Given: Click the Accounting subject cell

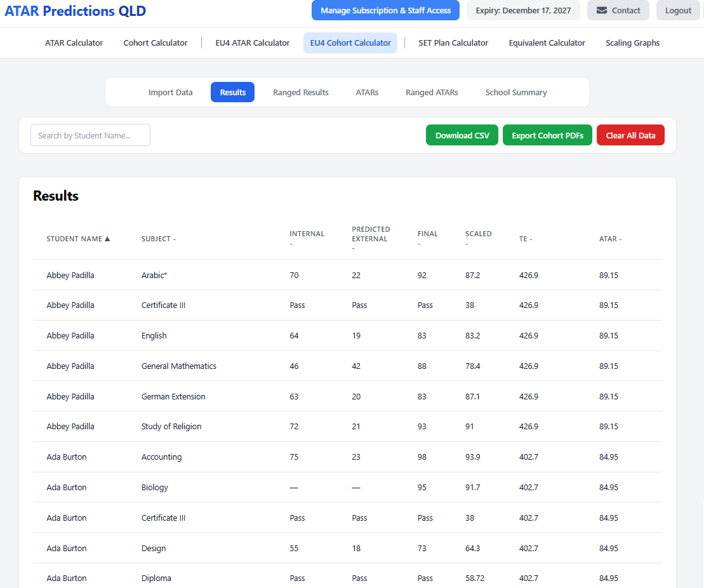Looking at the screenshot, I should (x=162, y=457).
